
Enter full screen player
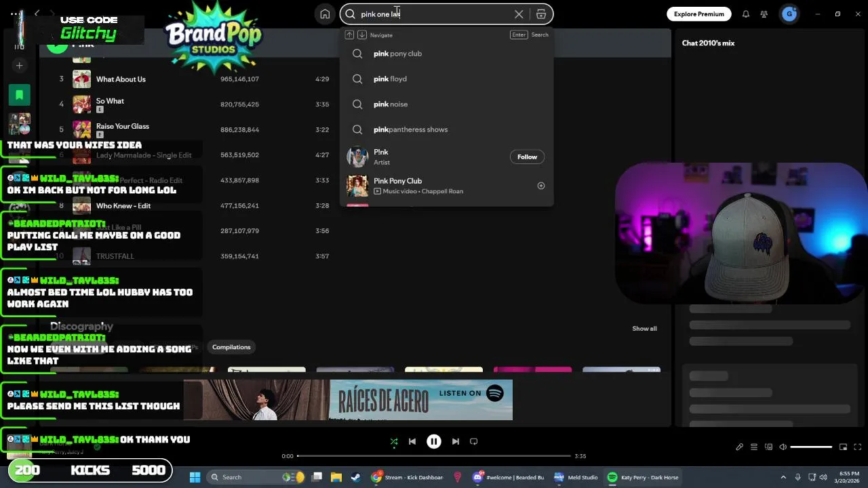click(858, 447)
